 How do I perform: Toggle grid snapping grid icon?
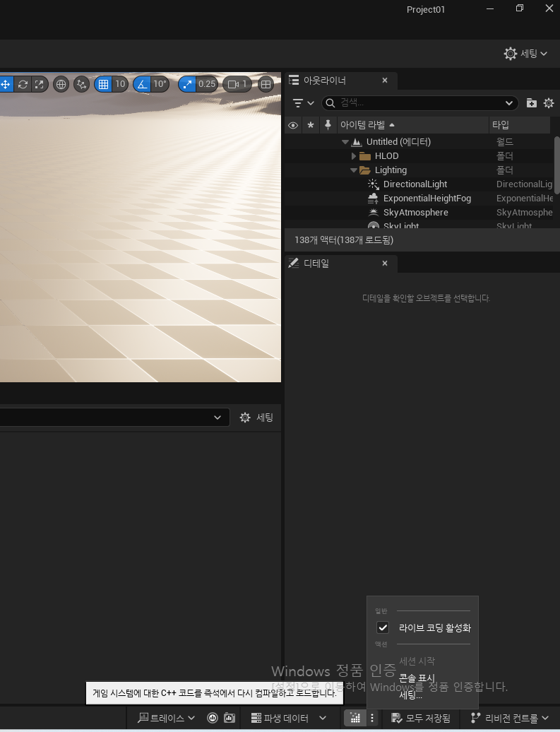[x=104, y=85]
